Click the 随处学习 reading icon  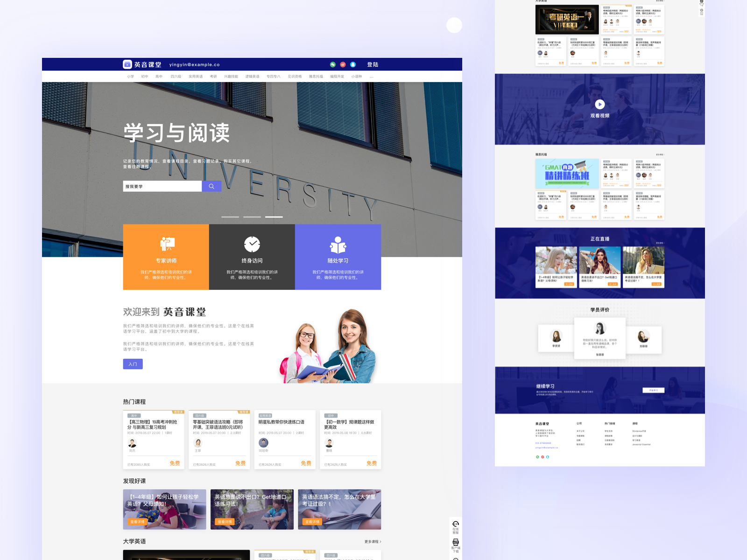(338, 245)
